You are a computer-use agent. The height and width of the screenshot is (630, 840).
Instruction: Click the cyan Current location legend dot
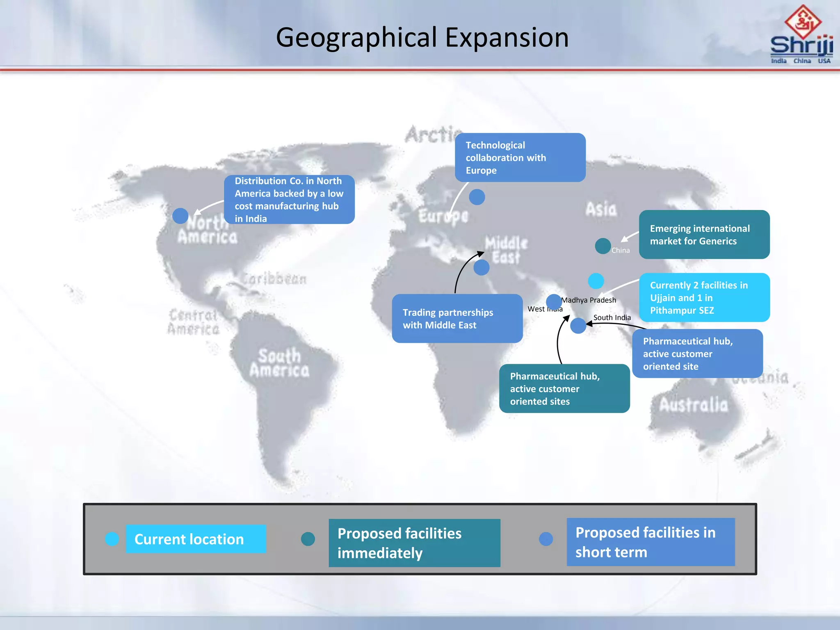[x=112, y=539]
